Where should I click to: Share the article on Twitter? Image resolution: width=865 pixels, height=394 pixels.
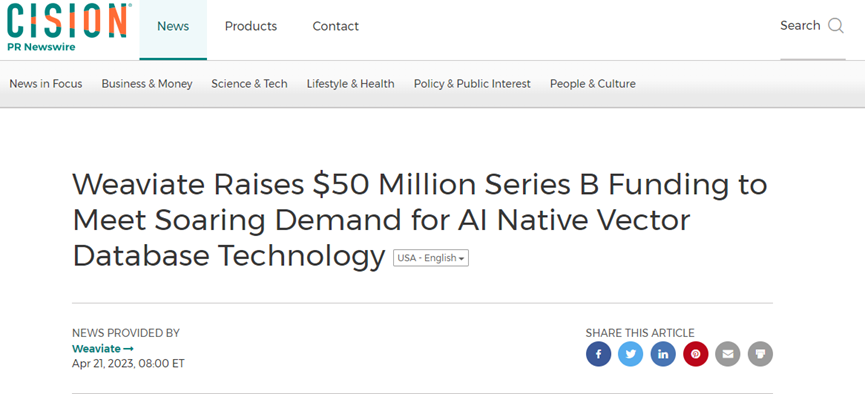pyautogui.click(x=631, y=354)
